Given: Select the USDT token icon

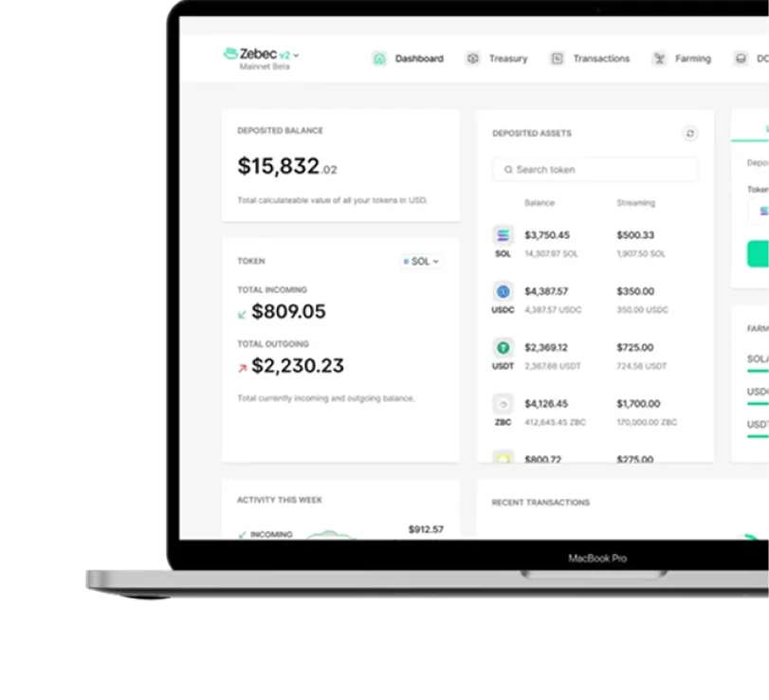Looking at the screenshot, I should point(503,348).
